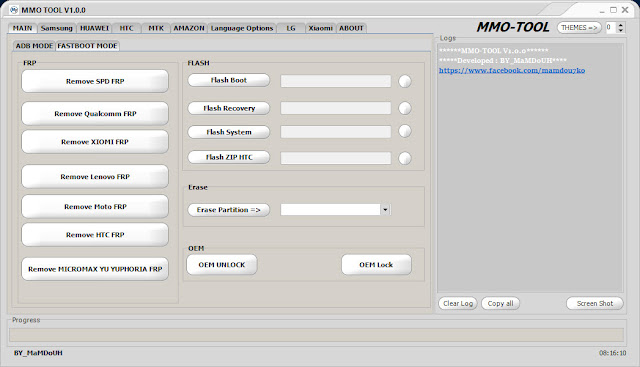Minimize the MMO TOOL window
This screenshot has height=367, width=640.
(602, 10)
